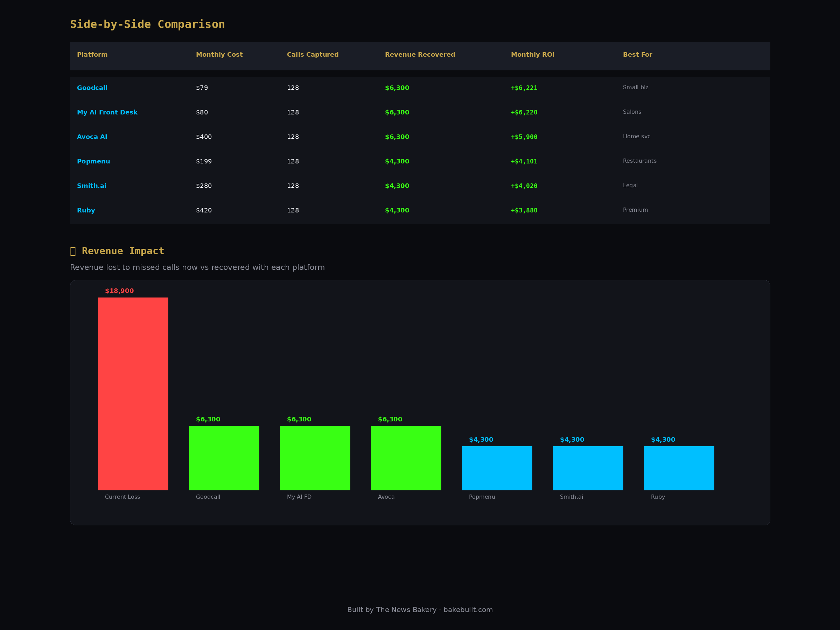Click the Home svc best-for cell
The height and width of the screenshot is (630, 840).
click(x=636, y=136)
